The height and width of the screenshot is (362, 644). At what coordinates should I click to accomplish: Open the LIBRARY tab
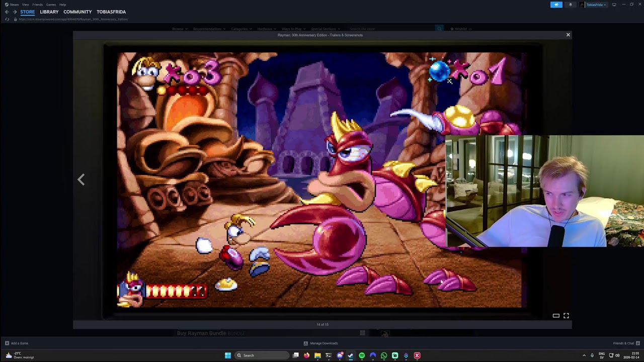[49, 12]
